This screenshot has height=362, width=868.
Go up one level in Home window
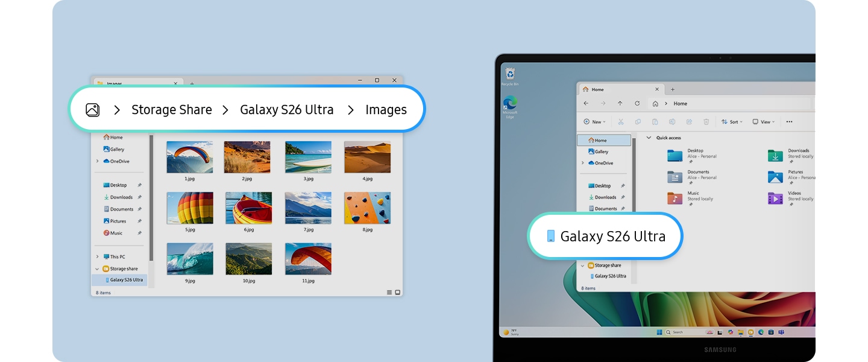tap(620, 104)
